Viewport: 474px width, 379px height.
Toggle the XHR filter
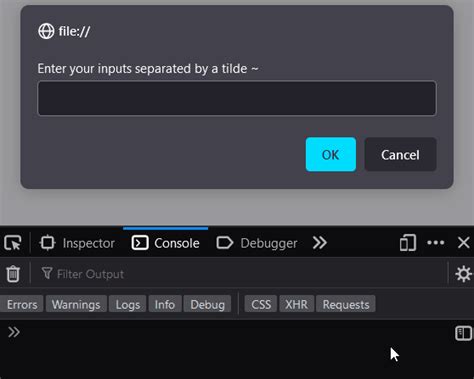point(297,304)
